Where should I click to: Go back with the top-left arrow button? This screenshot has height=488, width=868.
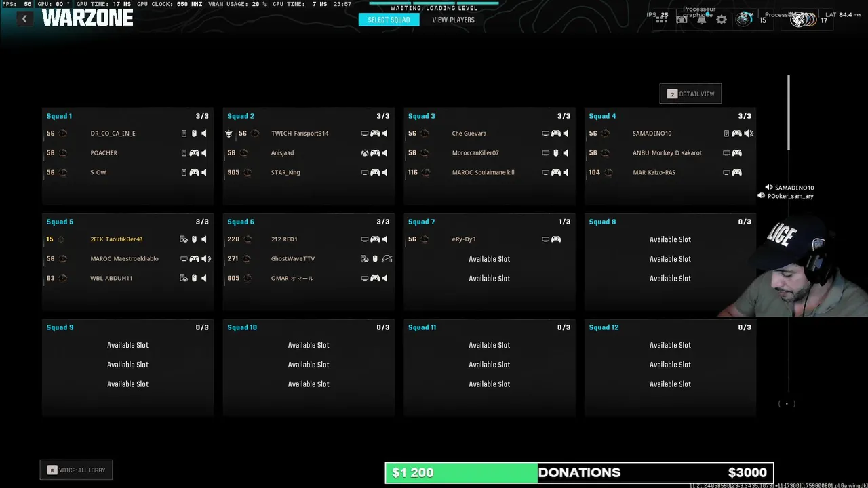pyautogui.click(x=24, y=19)
